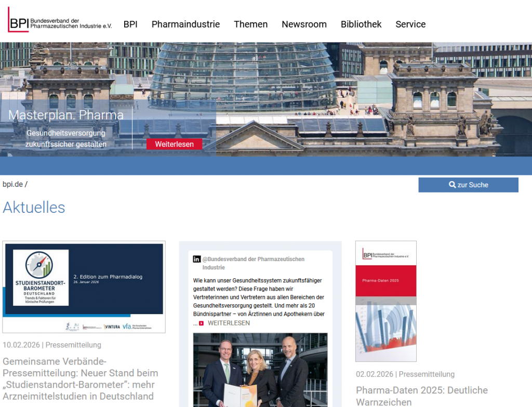Click the LinkedIn icon on the post card
Image resolution: width=532 pixels, height=407 pixels.
click(x=197, y=259)
